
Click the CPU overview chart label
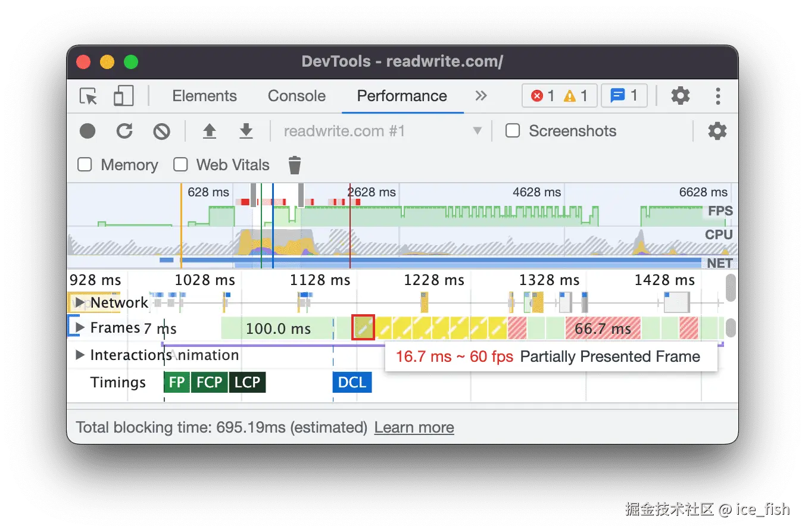719,234
